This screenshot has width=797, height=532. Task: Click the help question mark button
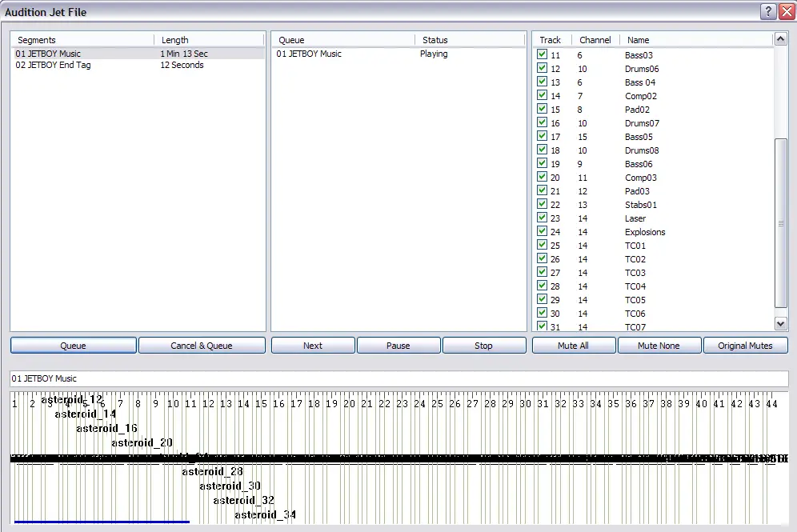click(x=768, y=11)
